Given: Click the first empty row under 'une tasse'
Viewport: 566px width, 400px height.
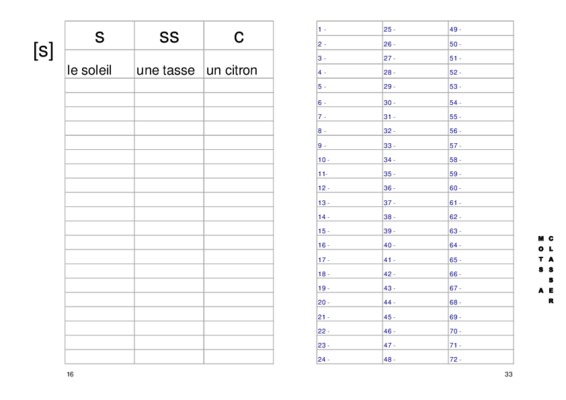Looking at the screenshot, I should 169,86.
